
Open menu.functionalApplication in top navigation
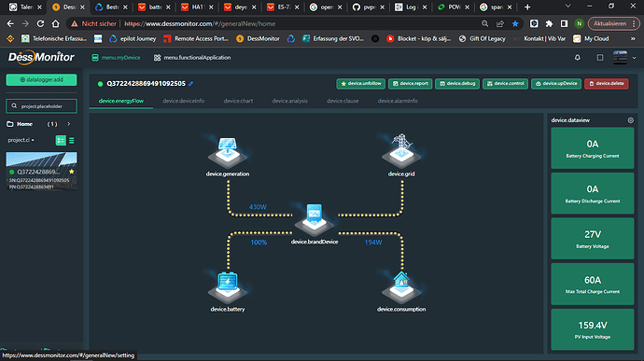click(x=192, y=58)
